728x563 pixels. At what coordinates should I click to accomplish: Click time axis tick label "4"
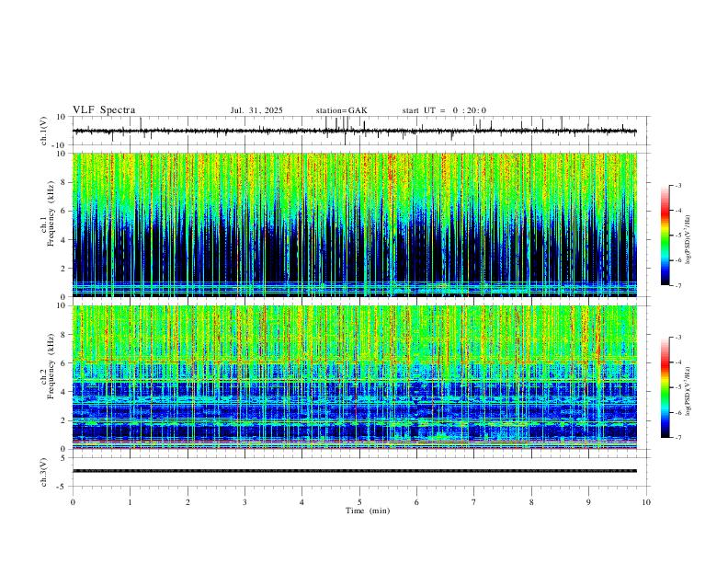[x=302, y=502]
